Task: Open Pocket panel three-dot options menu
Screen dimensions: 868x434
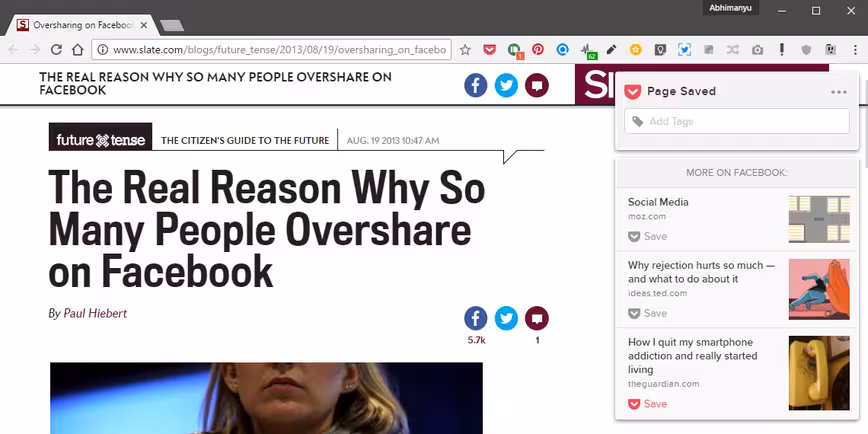Action: (839, 92)
